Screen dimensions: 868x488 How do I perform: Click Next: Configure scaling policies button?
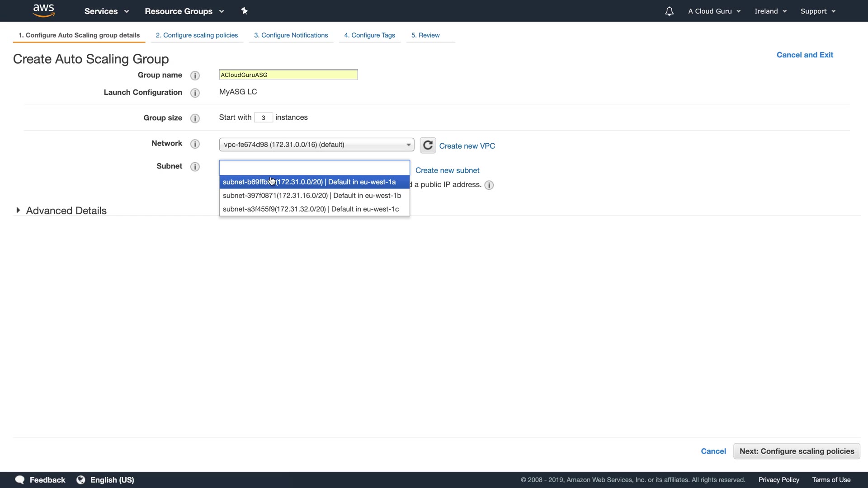797,451
